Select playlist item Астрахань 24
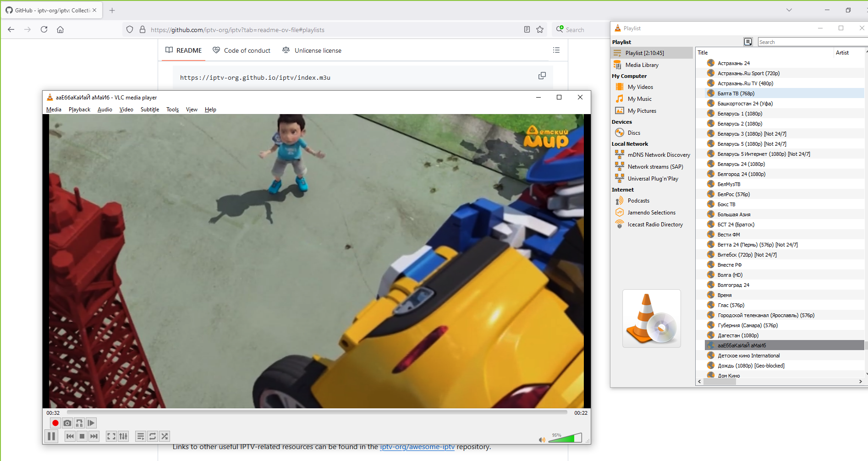This screenshot has width=868, height=461. 784,63
